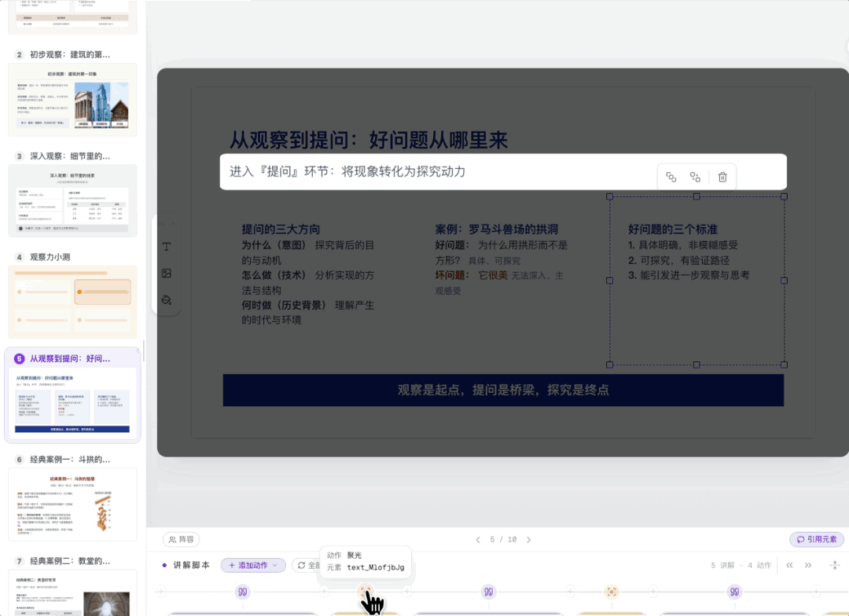Click the top-left resize handle of the selected box

(610, 196)
